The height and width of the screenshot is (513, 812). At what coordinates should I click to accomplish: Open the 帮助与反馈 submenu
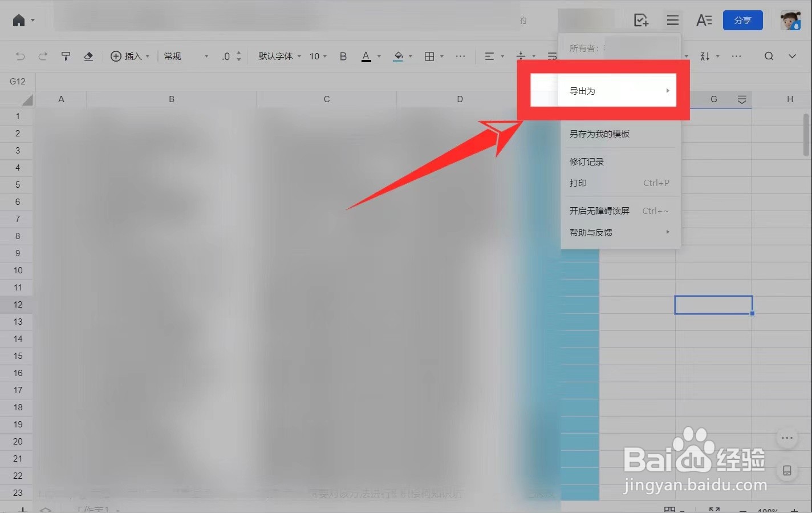(x=620, y=233)
